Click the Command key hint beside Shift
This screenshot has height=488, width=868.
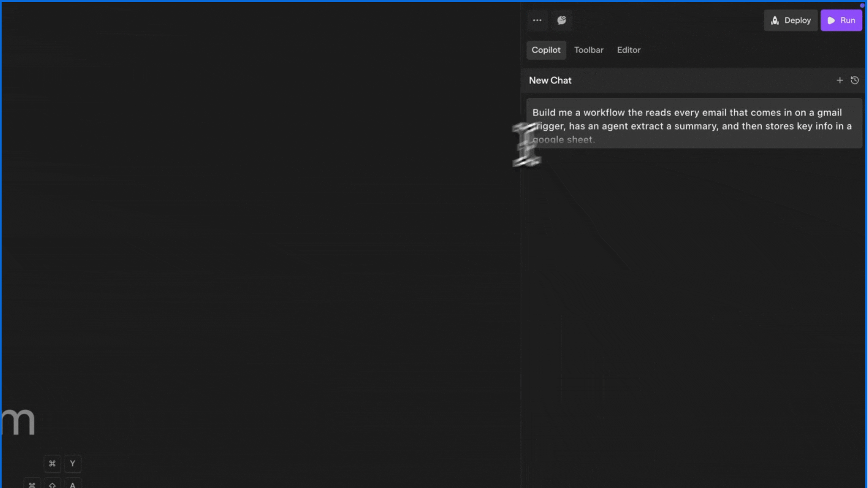coord(32,484)
